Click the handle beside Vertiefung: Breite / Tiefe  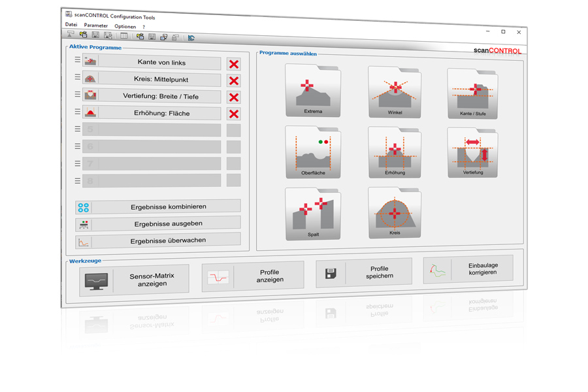[77, 95]
